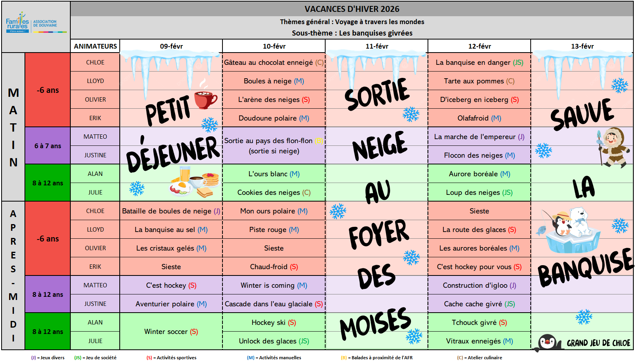The height and width of the screenshot is (364, 635).
Task: Select the red morning -6 ans block
Action: point(47,90)
